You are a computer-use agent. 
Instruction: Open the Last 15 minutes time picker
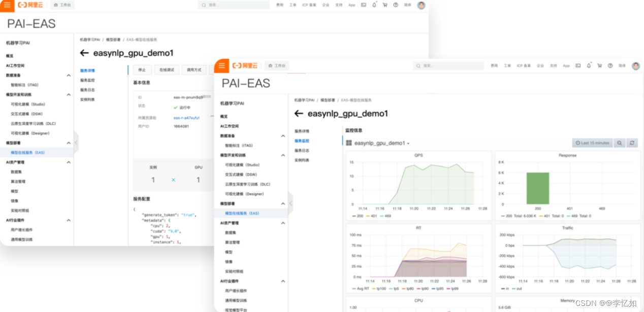coord(592,143)
